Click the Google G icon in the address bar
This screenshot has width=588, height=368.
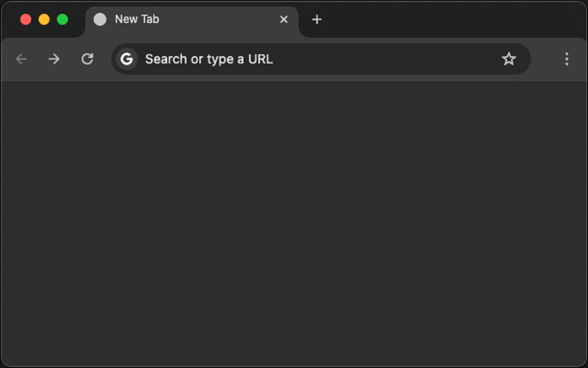tap(126, 59)
